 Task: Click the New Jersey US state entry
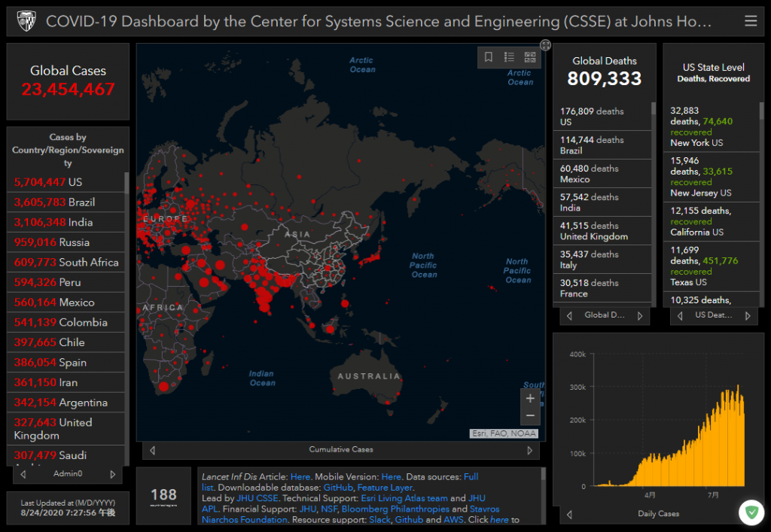tap(712, 177)
